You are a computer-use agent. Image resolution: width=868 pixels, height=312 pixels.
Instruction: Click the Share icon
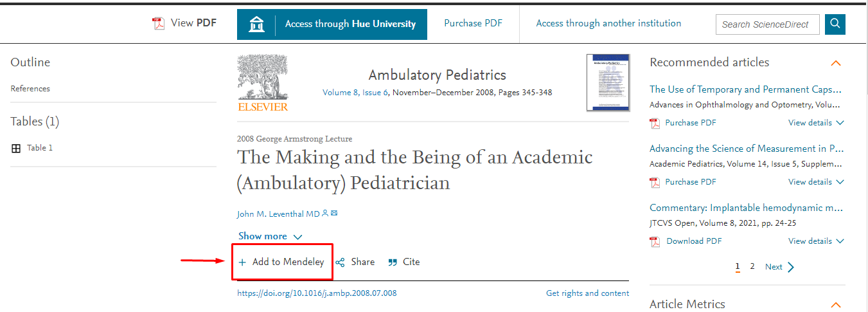coord(341,262)
